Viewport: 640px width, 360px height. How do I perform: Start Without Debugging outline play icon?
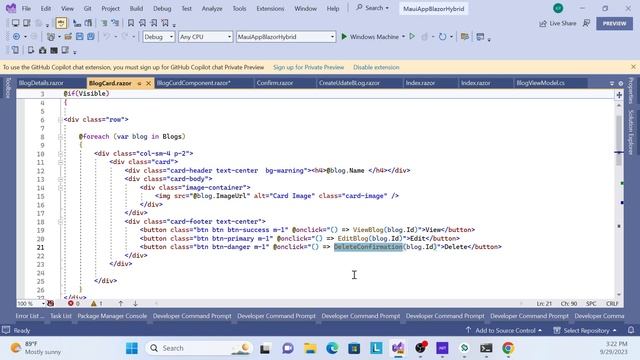412,37
